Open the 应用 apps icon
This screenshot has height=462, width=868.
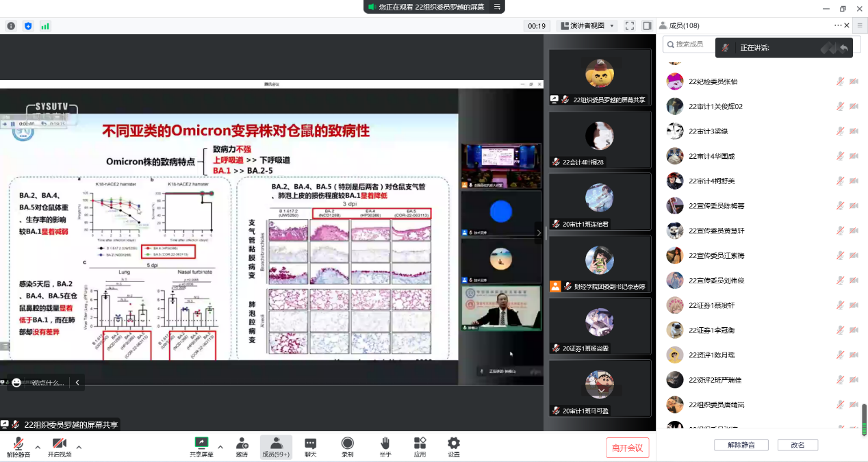pos(419,446)
